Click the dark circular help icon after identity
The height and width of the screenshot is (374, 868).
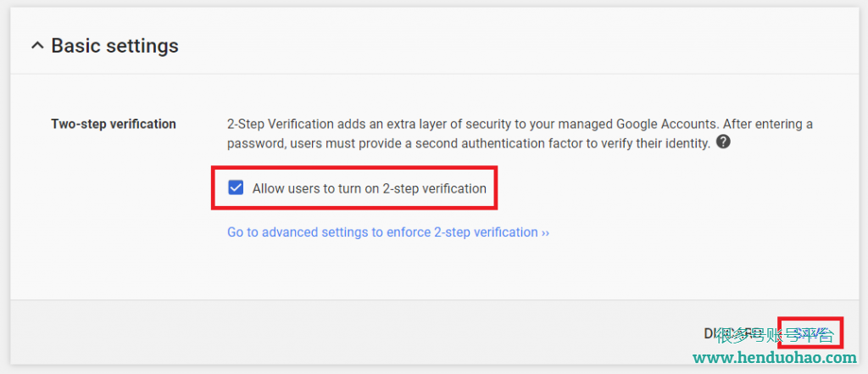(723, 142)
